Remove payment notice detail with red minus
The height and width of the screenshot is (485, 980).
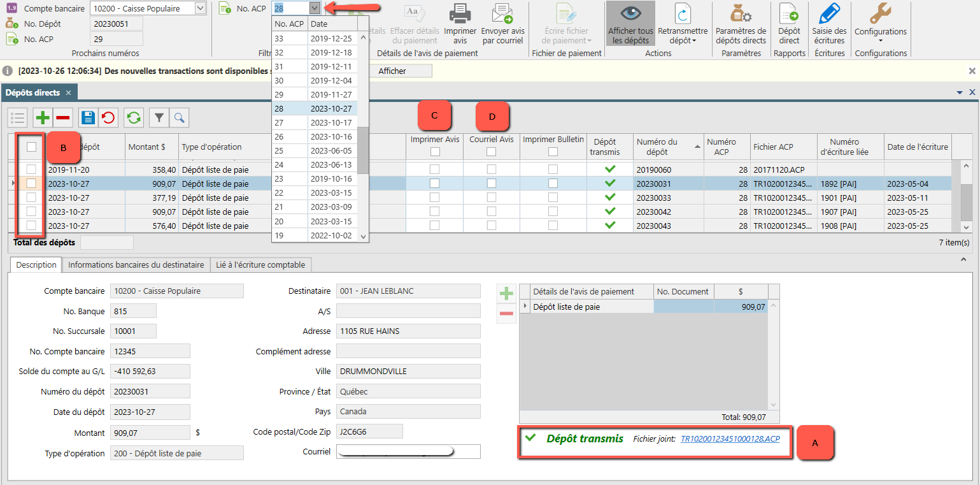pyautogui.click(x=506, y=314)
